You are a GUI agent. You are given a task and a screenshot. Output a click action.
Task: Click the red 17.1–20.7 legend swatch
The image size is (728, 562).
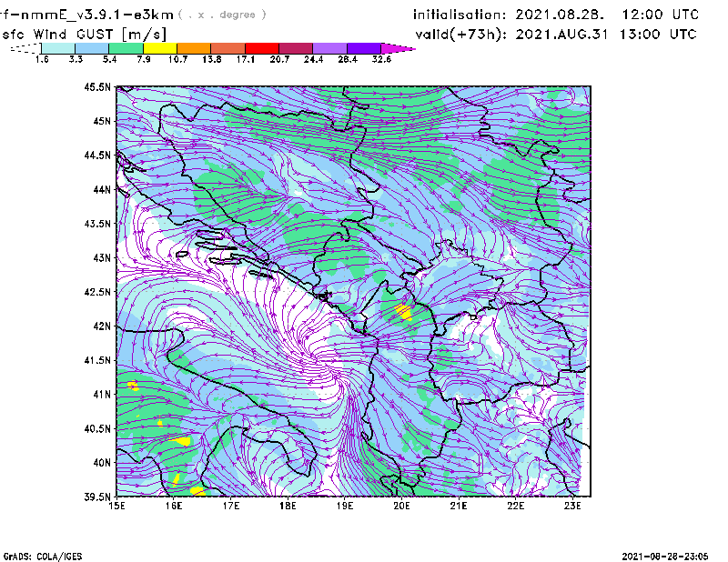click(x=262, y=48)
